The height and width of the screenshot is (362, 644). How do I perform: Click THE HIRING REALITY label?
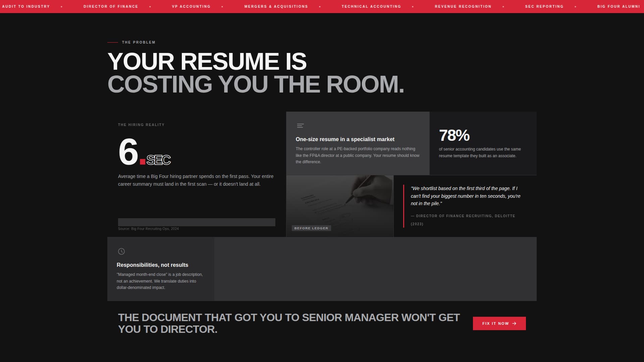coord(141,125)
